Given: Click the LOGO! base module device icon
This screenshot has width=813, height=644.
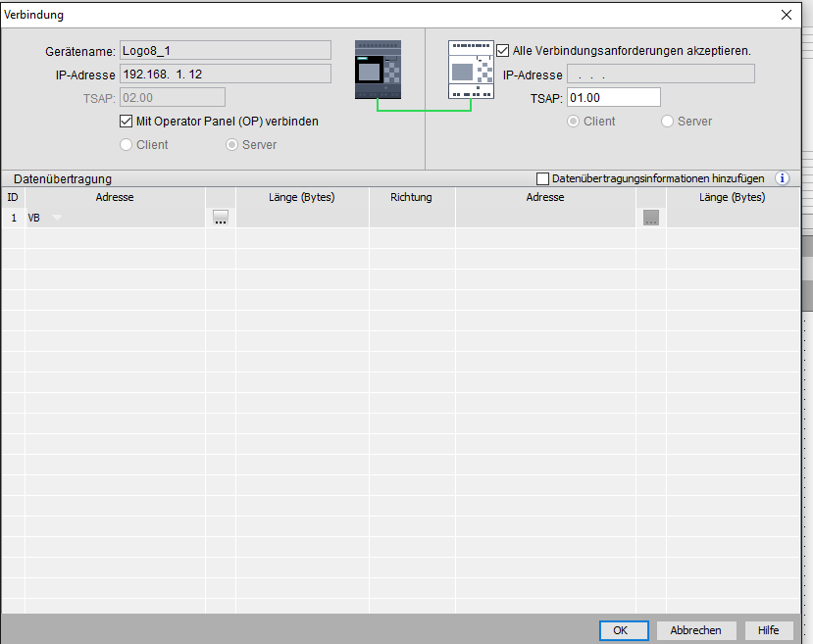Looking at the screenshot, I should click(379, 70).
